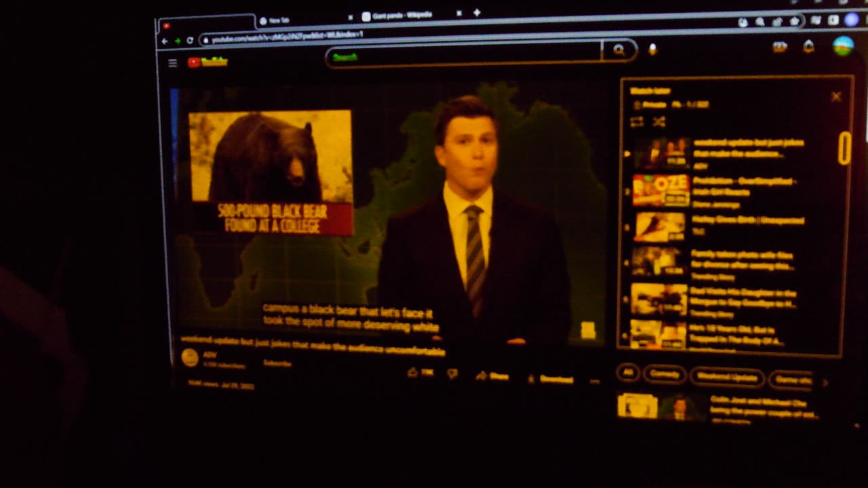Toggle playlist shuffle icon
This screenshot has height=488, width=868.
point(658,122)
